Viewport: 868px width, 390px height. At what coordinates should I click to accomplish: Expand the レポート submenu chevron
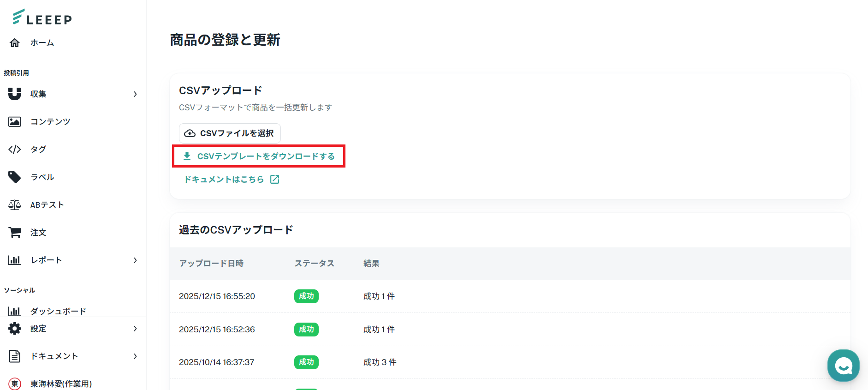[135, 260]
